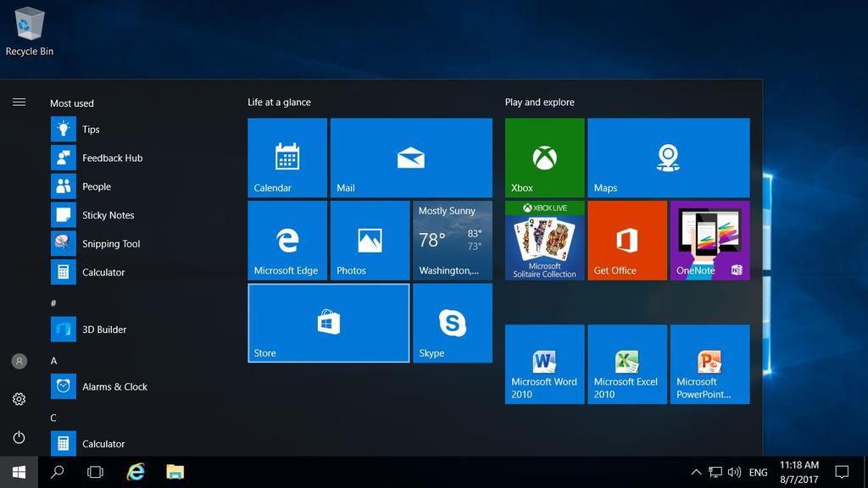The image size is (868, 488).
Task: Open taskbar Search
Action: point(57,472)
